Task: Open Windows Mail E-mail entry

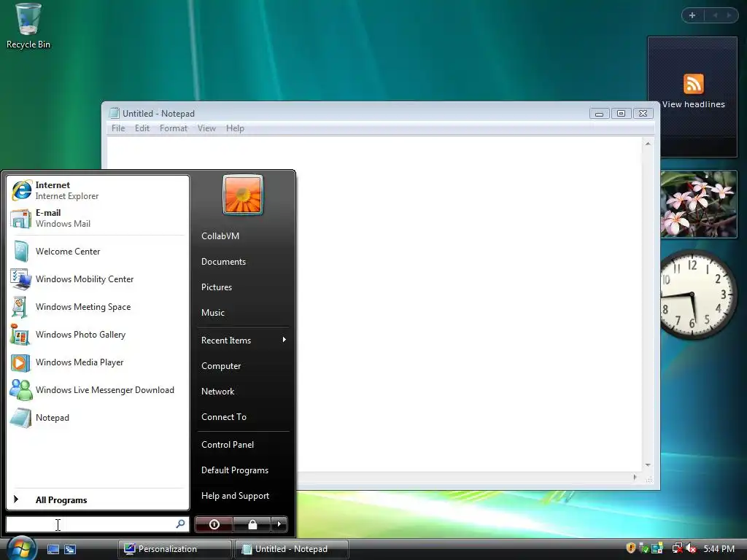Action: [x=98, y=218]
